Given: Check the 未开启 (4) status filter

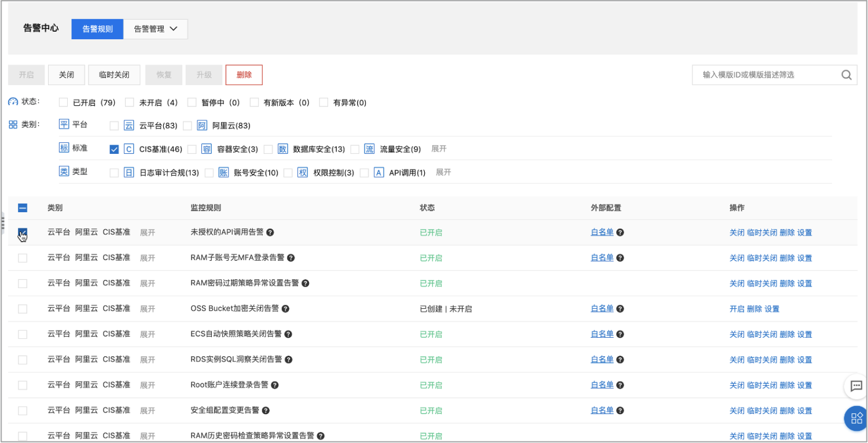Looking at the screenshot, I should 130,102.
